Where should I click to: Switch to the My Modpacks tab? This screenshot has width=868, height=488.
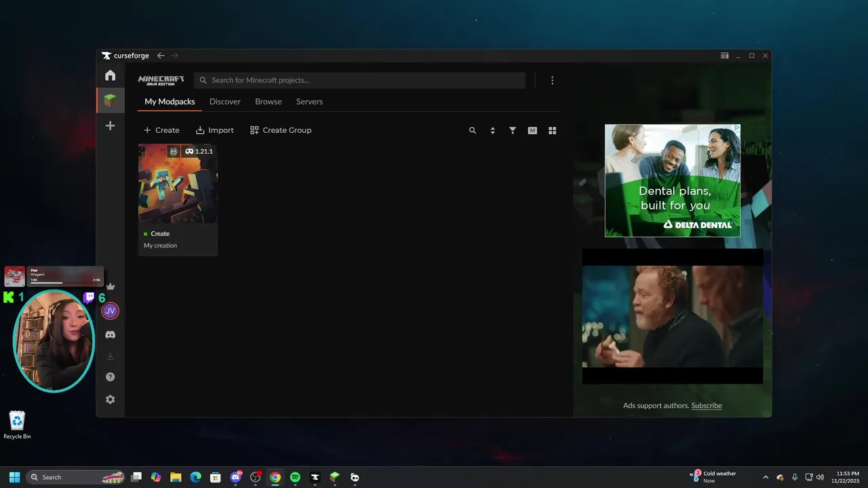170,102
